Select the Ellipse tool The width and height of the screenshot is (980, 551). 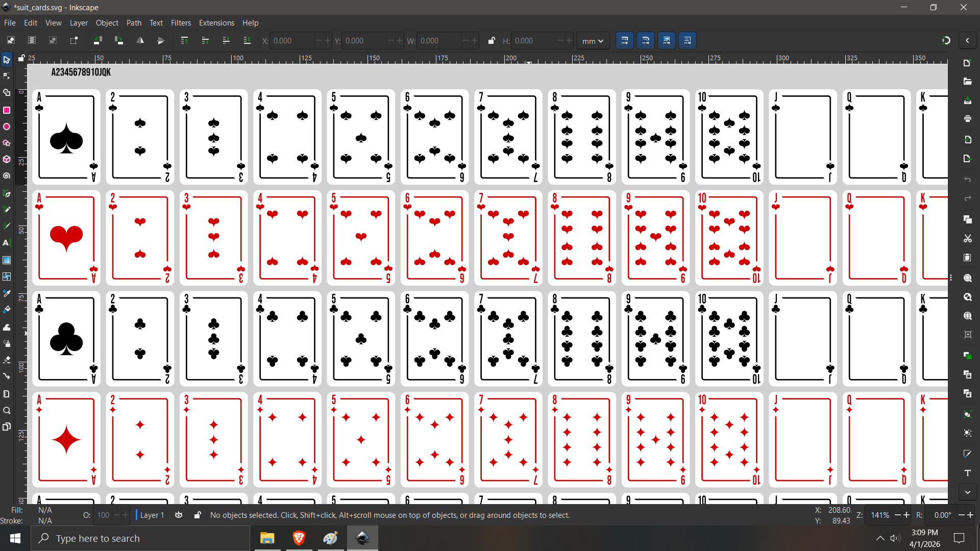[7, 127]
